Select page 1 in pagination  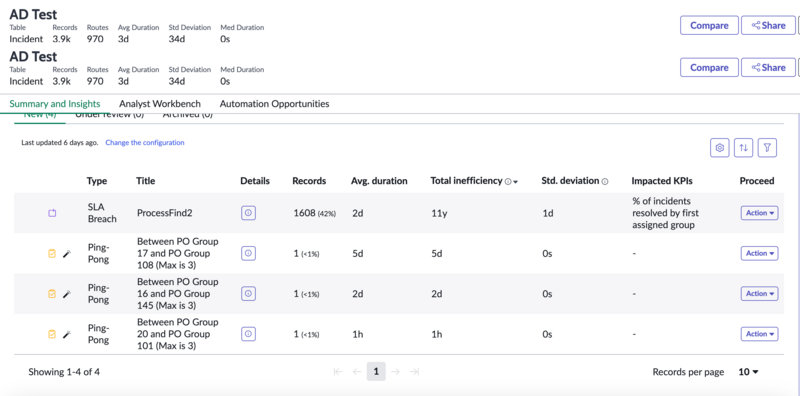tap(376, 372)
